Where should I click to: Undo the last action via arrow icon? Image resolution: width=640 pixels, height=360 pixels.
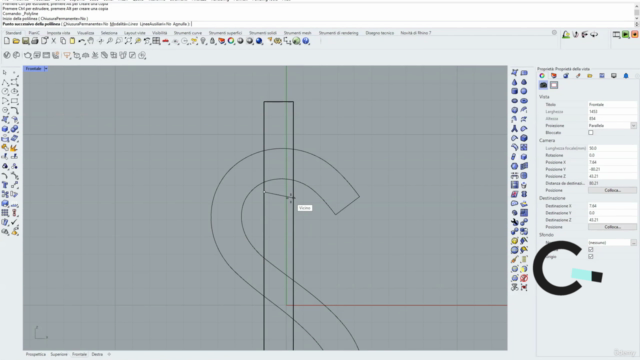(x=82, y=41)
